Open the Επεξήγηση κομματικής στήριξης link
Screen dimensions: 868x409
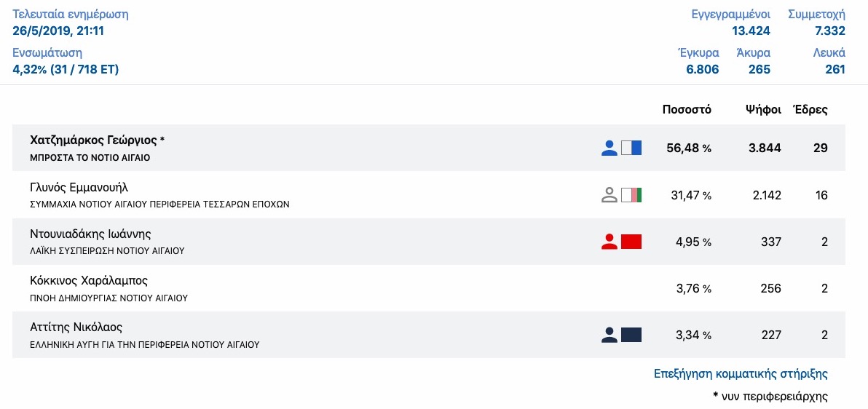click(x=741, y=373)
